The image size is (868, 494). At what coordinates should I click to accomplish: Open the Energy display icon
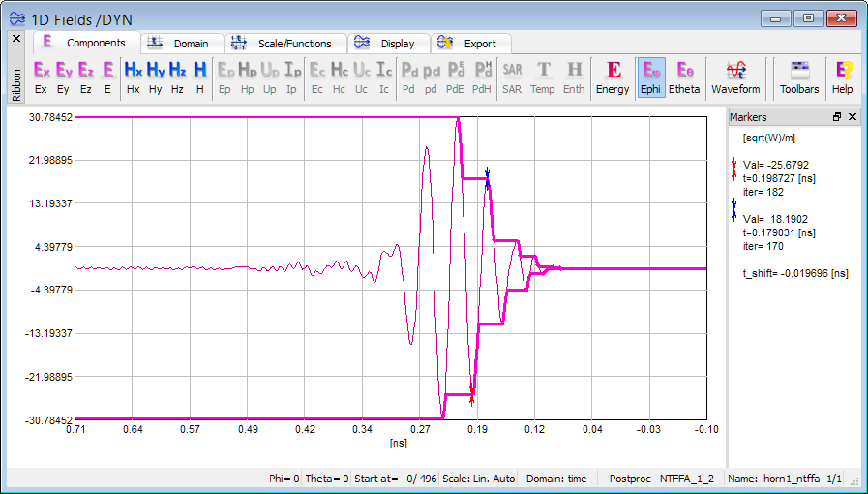(x=613, y=77)
